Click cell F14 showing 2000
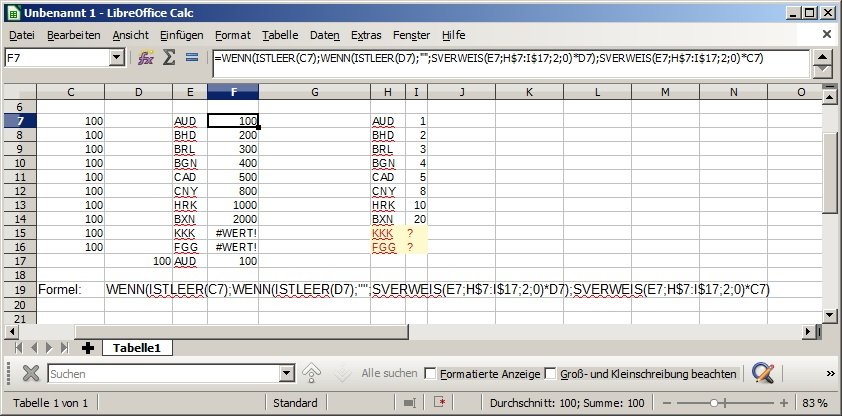 233,219
